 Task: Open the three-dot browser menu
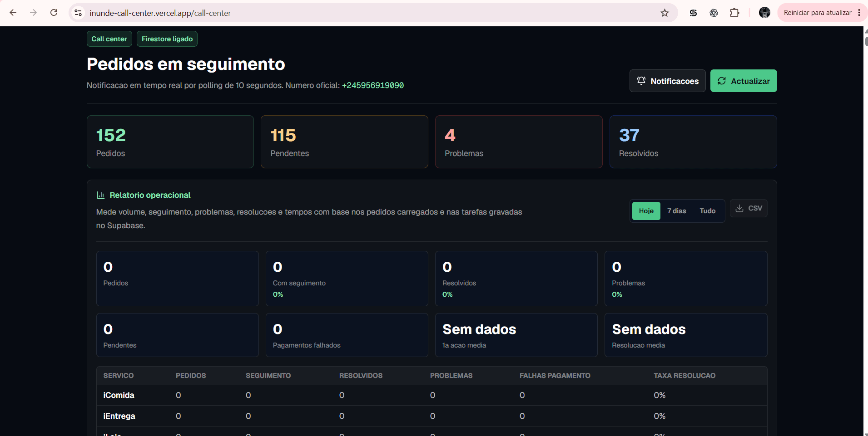(x=859, y=13)
